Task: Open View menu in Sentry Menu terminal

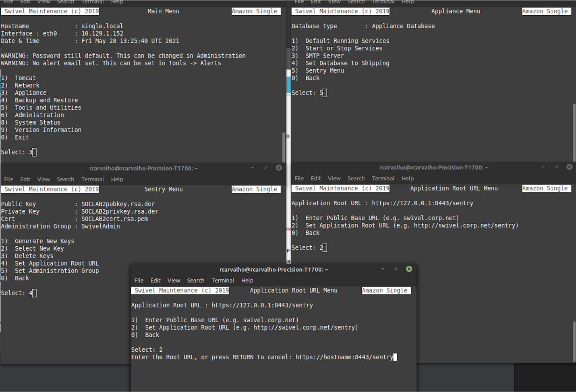Action: 44,179
